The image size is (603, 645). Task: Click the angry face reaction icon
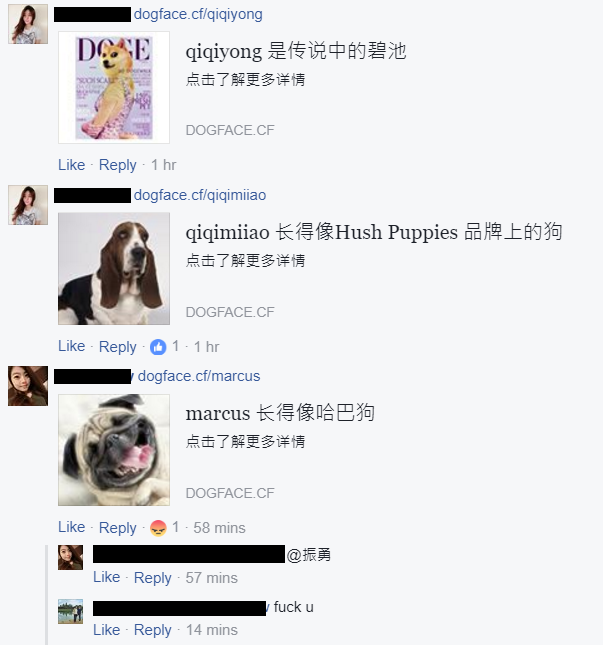(x=158, y=528)
